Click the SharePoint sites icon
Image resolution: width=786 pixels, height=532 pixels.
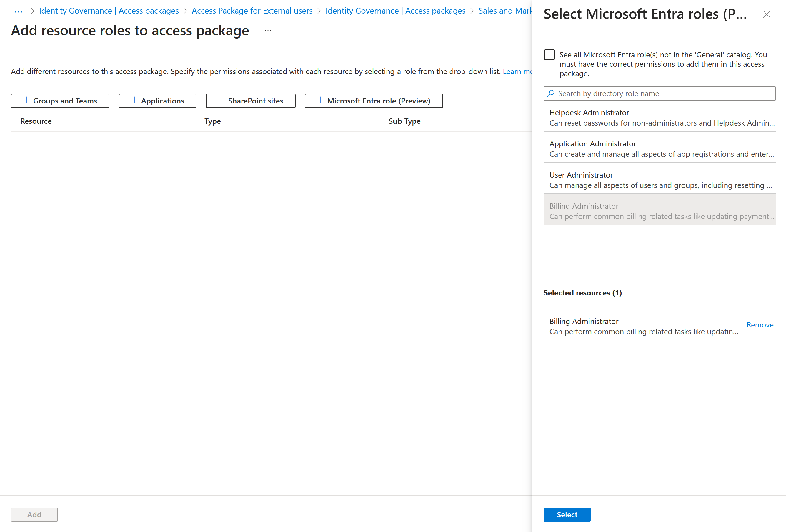pos(250,100)
